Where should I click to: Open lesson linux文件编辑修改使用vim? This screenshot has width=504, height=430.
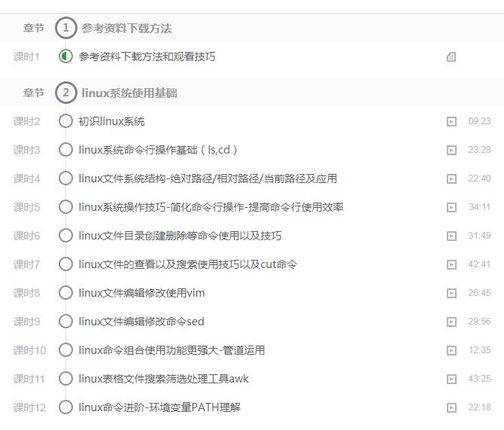(141, 293)
